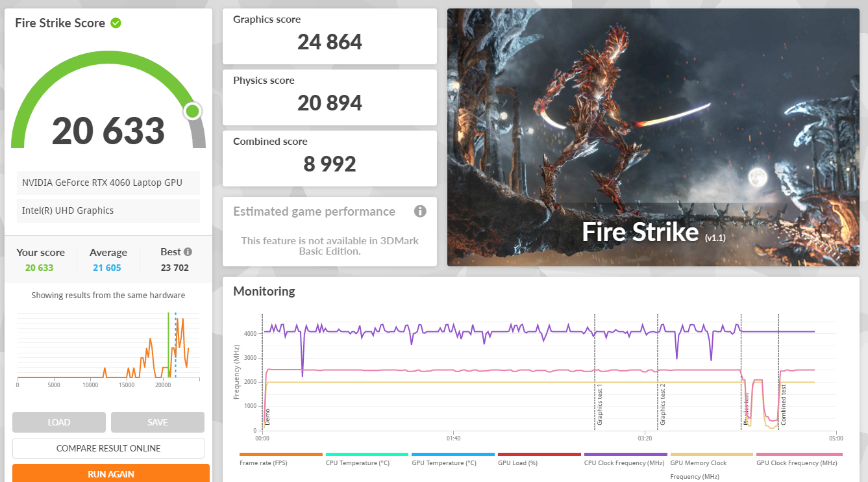868x482 pixels.
Task: Click the Fire Strike preview image
Action: 653,137
